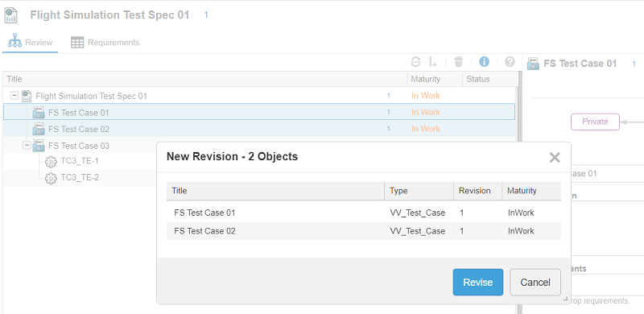The height and width of the screenshot is (314, 644).
Task: Click the TC3_TE-1 gear icon
Action: [51, 162]
